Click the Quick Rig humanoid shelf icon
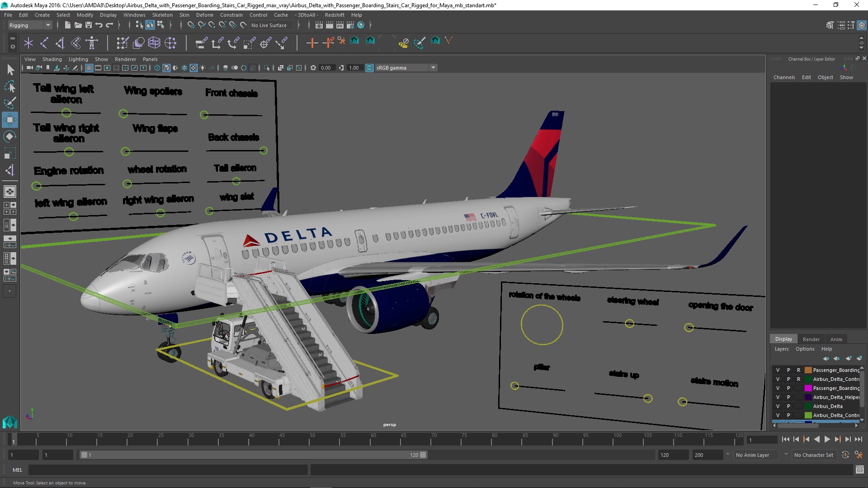Screen dimensions: 868x488 point(92,43)
